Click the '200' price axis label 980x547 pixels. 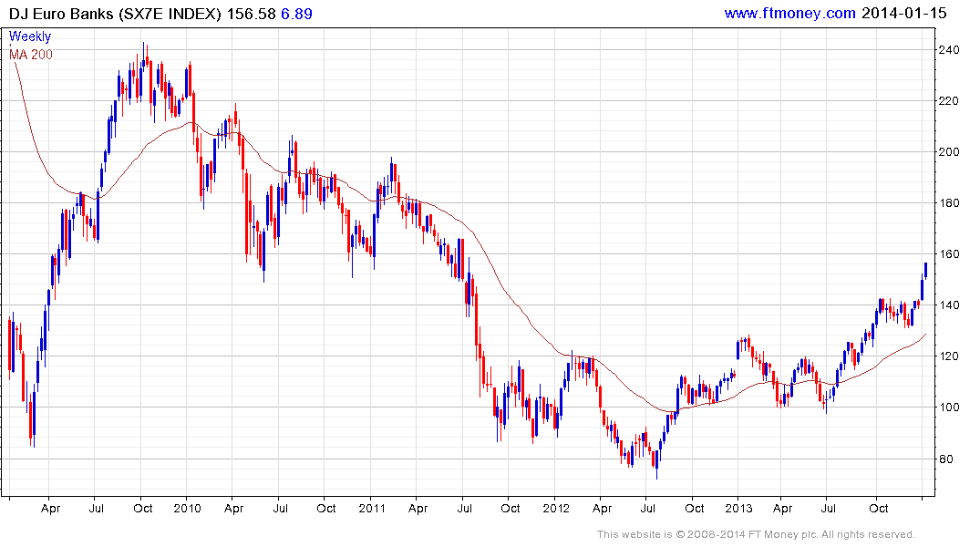click(x=949, y=152)
